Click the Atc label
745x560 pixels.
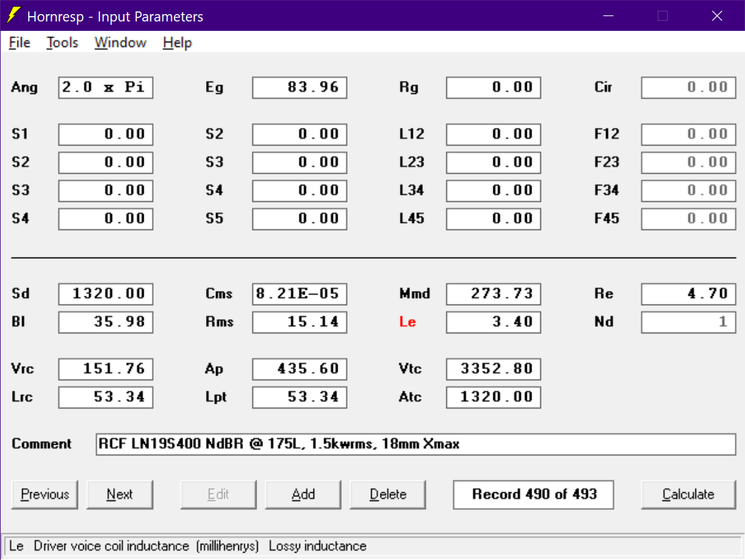tap(411, 397)
